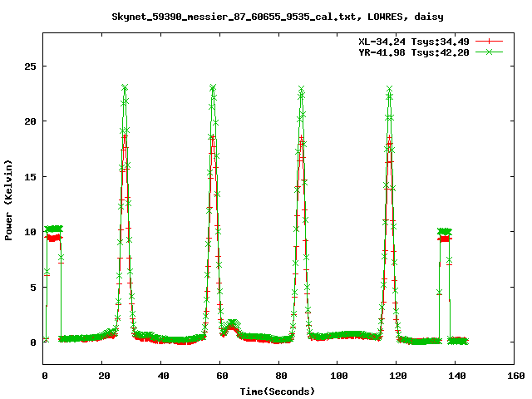Click the y-axis tick label 5
Viewport: 532px width, 399px height.
tap(33, 288)
